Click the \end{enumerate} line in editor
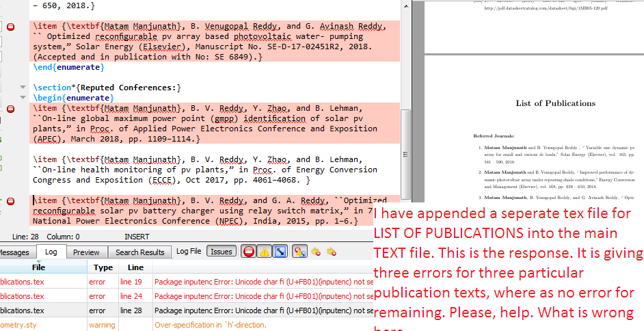Screen dimensions: 644x331 coord(69,67)
